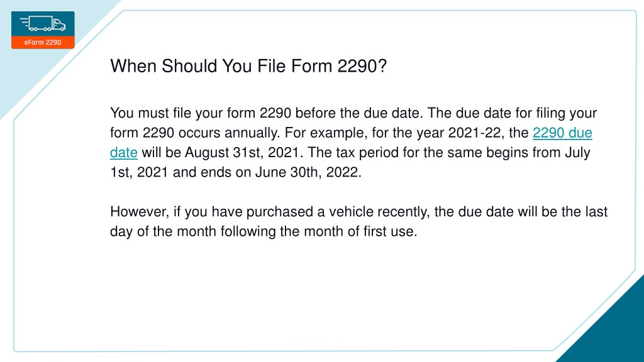Click the year range '2021-22' in the paragraph
Screen dimensions: 644x362
(x=474, y=133)
